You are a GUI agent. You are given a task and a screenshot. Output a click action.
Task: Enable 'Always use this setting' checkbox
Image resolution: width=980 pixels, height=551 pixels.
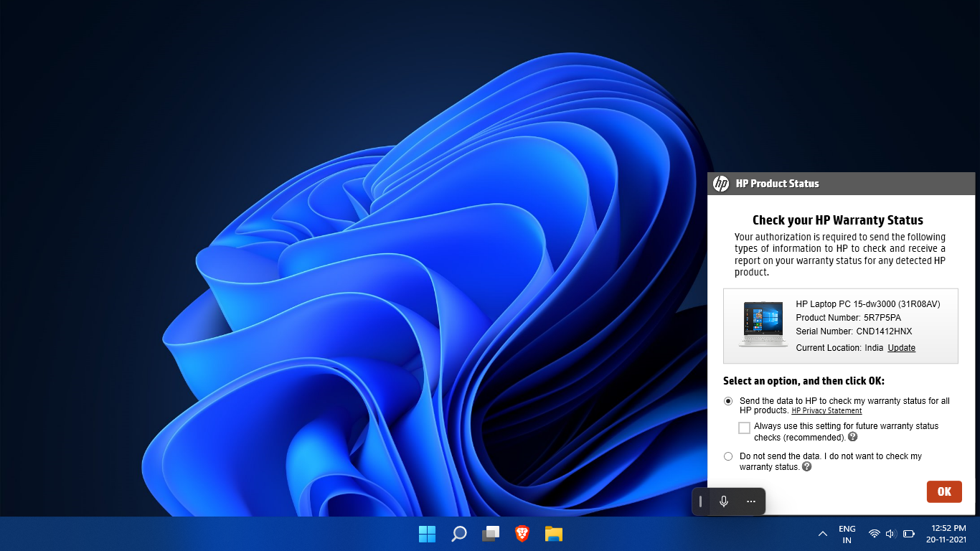pyautogui.click(x=744, y=428)
